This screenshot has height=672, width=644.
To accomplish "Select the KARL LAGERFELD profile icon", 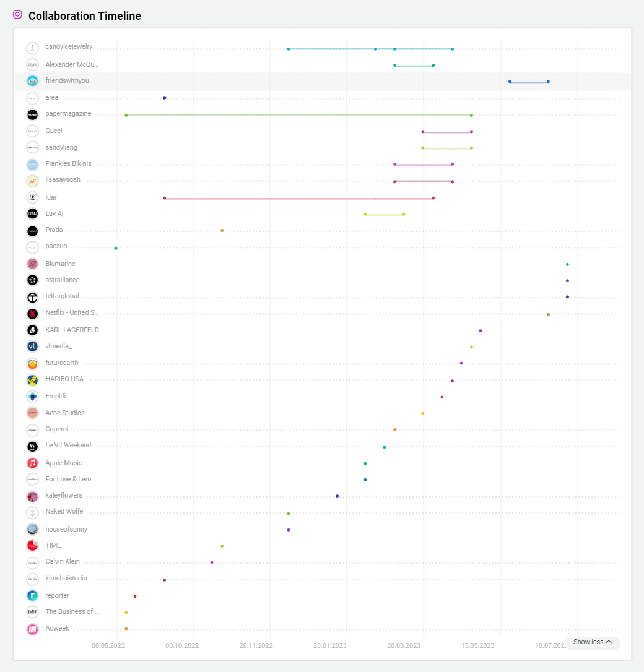I will (x=32, y=330).
